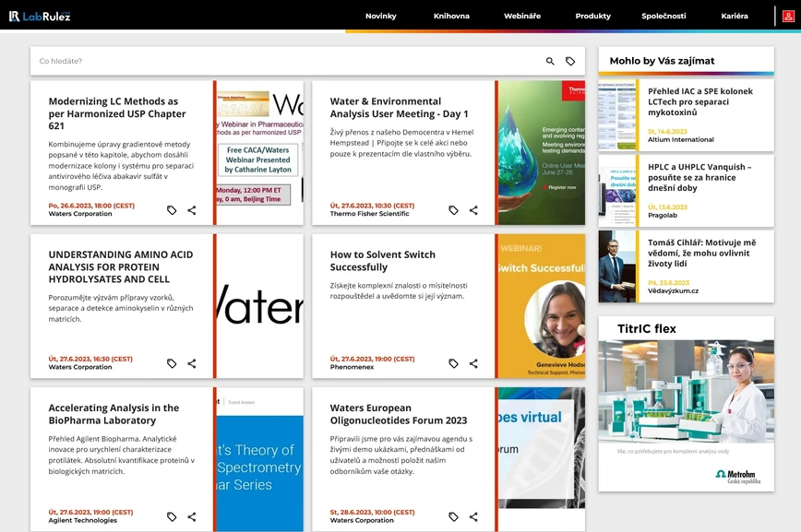
Task: Click the 'TitrIC flex' ad heading
Action: (647, 329)
